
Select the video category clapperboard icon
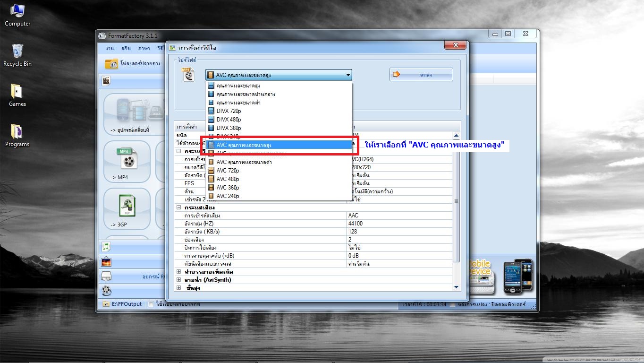tap(106, 81)
